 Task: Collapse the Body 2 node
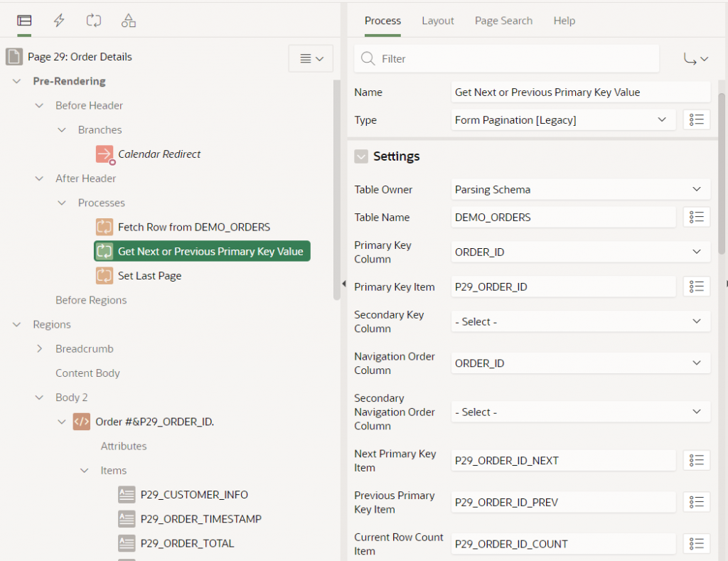pyautogui.click(x=40, y=397)
